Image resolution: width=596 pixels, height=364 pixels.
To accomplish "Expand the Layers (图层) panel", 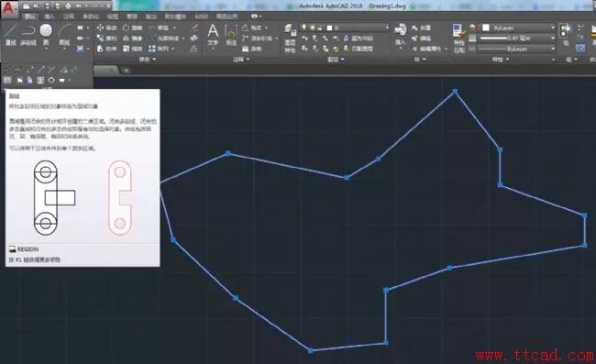I will [336, 59].
